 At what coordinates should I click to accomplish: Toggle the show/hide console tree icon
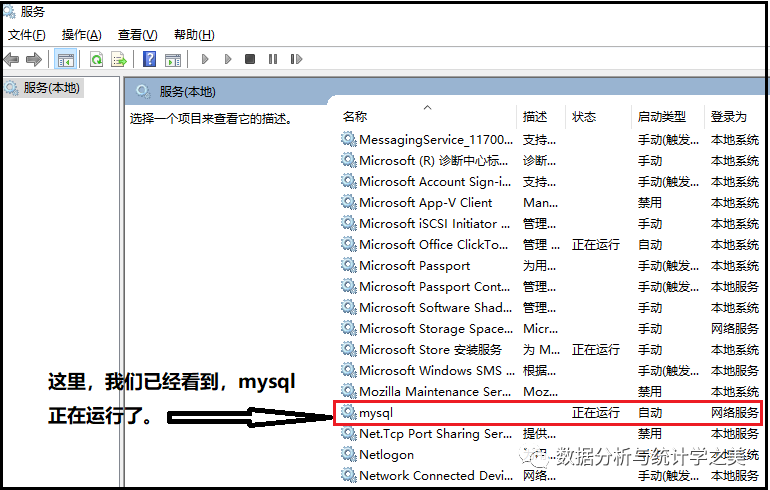65,60
